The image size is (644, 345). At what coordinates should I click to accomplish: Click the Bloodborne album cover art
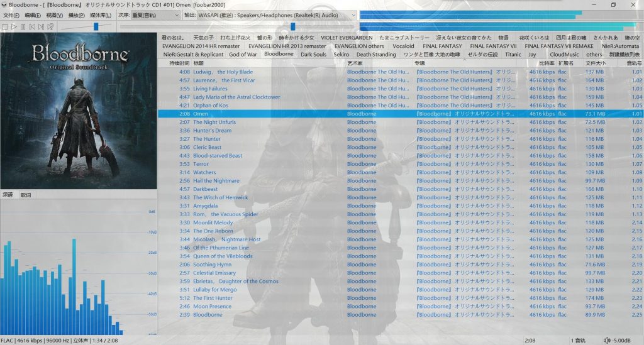click(x=79, y=111)
